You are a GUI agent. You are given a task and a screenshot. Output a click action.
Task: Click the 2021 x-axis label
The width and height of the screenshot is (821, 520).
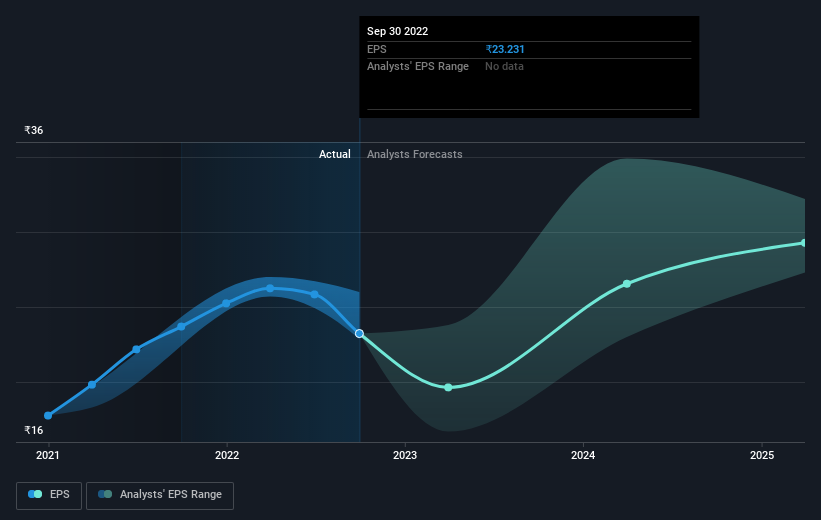coord(48,455)
